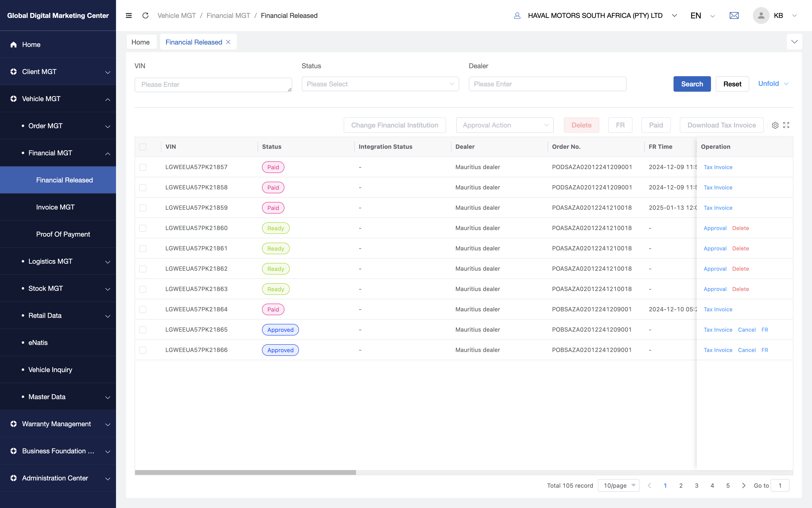Viewport: 812px width, 508px height.
Task: Click the Go to page number field
Action: click(x=780, y=486)
